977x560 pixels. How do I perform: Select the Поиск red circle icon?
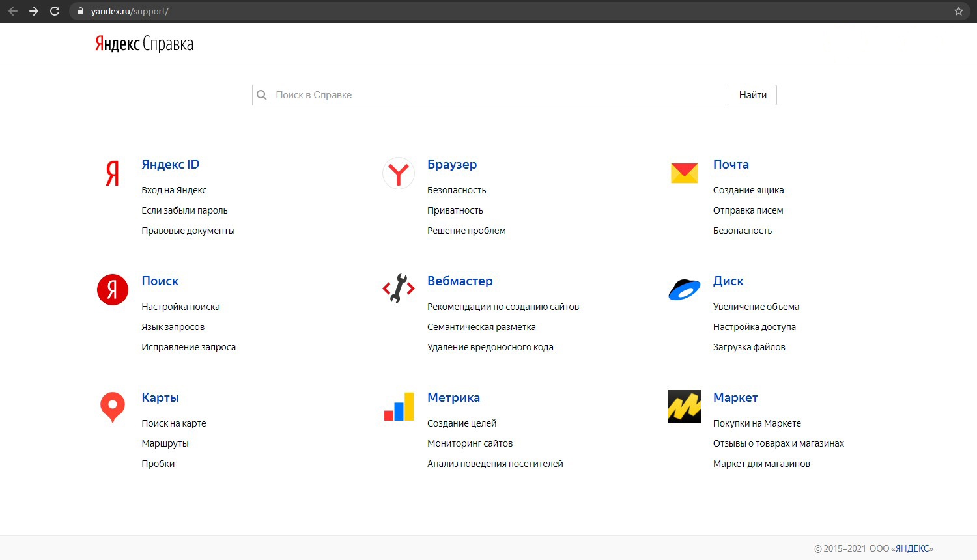tap(113, 290)
